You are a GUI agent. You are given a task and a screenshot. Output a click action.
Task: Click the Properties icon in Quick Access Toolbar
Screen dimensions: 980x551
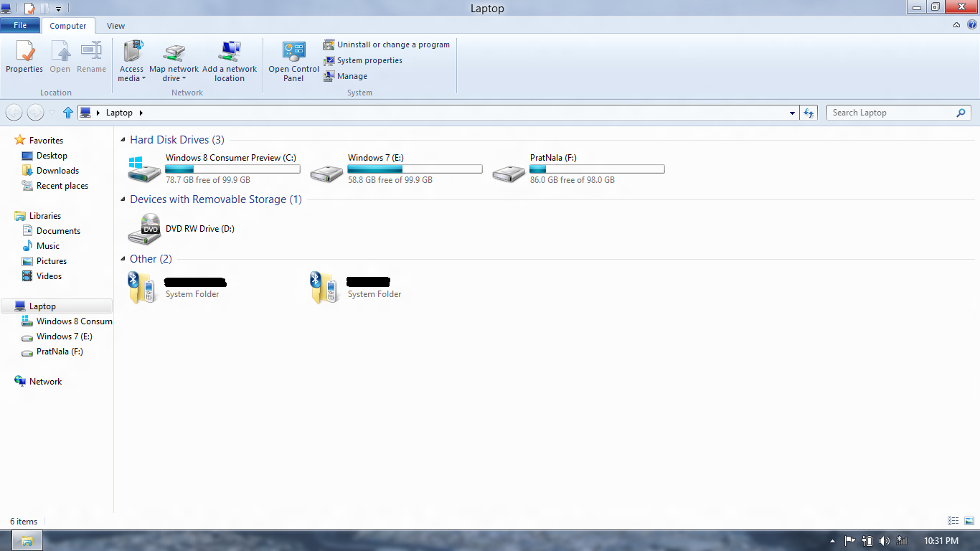coord(29,9)
